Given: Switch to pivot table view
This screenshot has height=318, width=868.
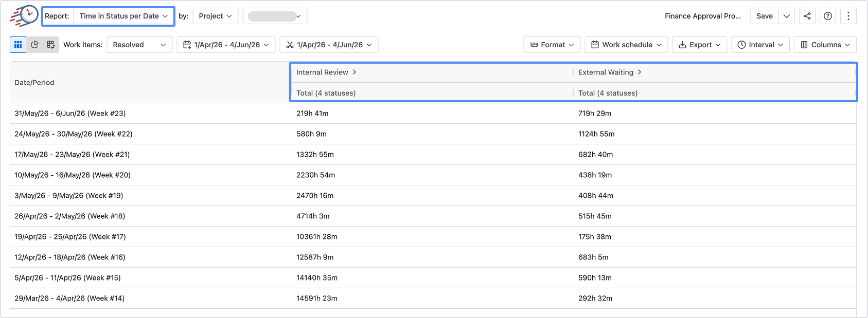Looking at the screenshot, I should click(x=51, y=45).
